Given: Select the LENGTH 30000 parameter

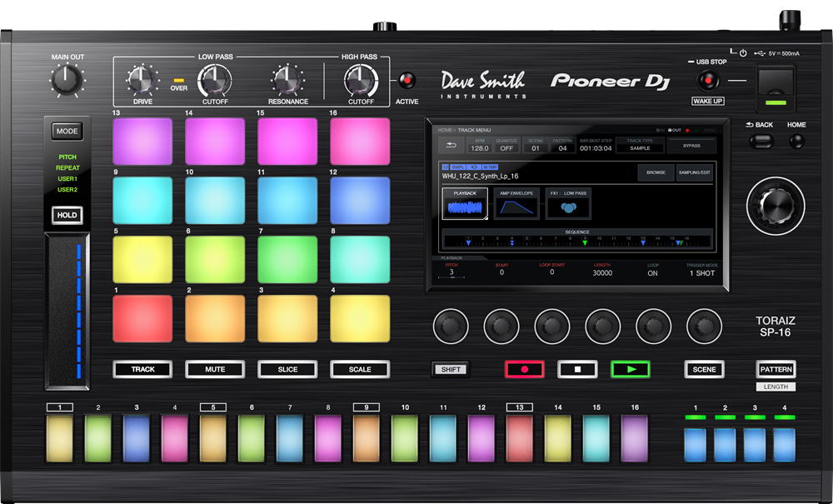Looking at the screenshot, I should (x=602, y=269).
